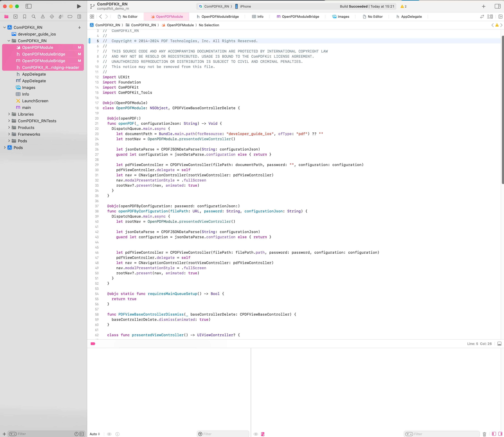This screenshot has width=504, height=437.
Task: Open the Debug navigator icon
Action: coord(61,17)
